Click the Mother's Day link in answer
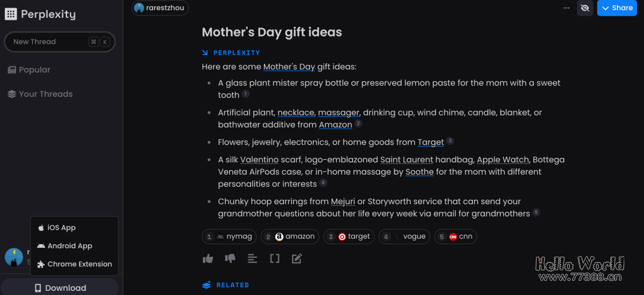This screenshot has width=644, height=295. pyautogui.click(x=288, y=67)
